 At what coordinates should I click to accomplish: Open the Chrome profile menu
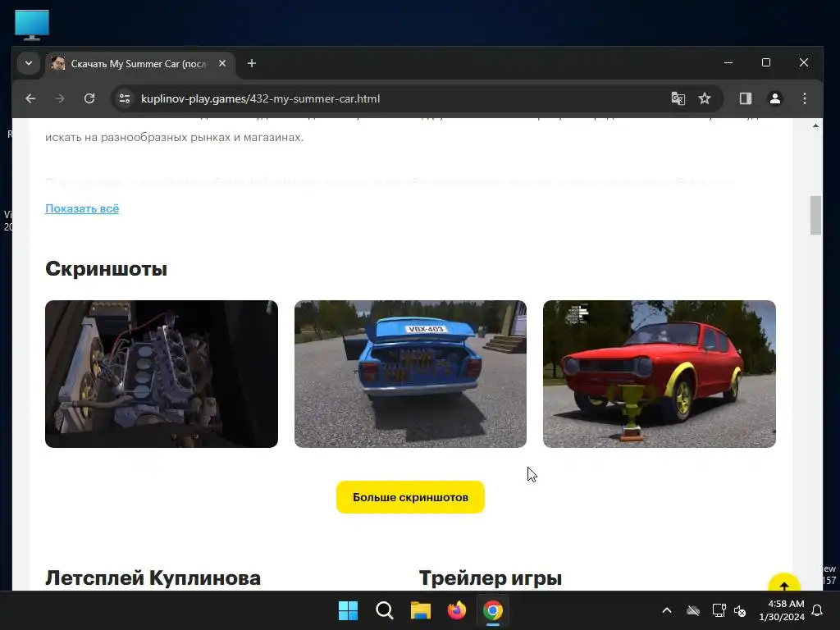point(774,98)
